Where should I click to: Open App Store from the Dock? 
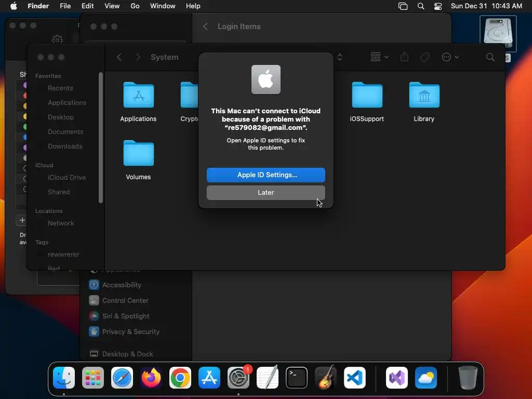pyautogui.click(x=209, y=378)
